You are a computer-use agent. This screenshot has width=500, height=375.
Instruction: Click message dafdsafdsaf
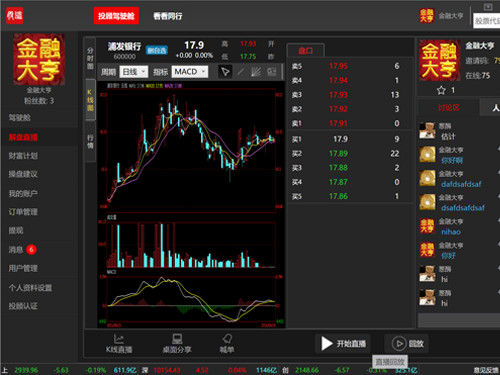point(461,184)
